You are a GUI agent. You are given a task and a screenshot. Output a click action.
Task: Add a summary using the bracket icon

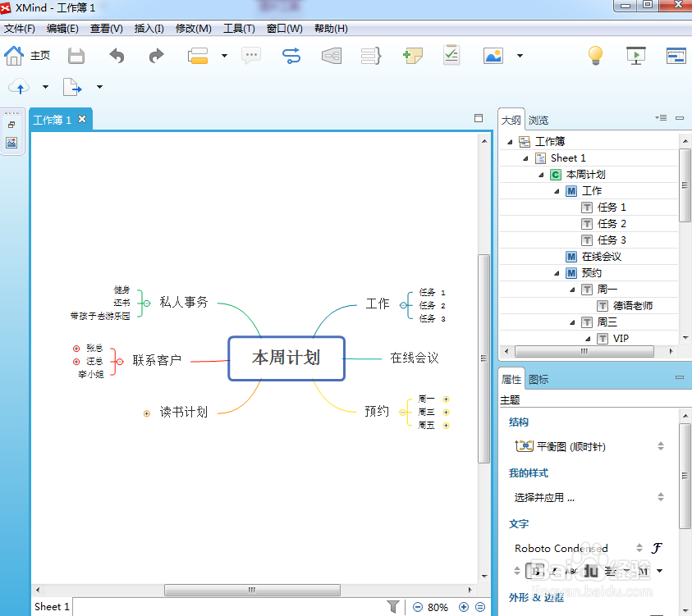click(371, 56)
